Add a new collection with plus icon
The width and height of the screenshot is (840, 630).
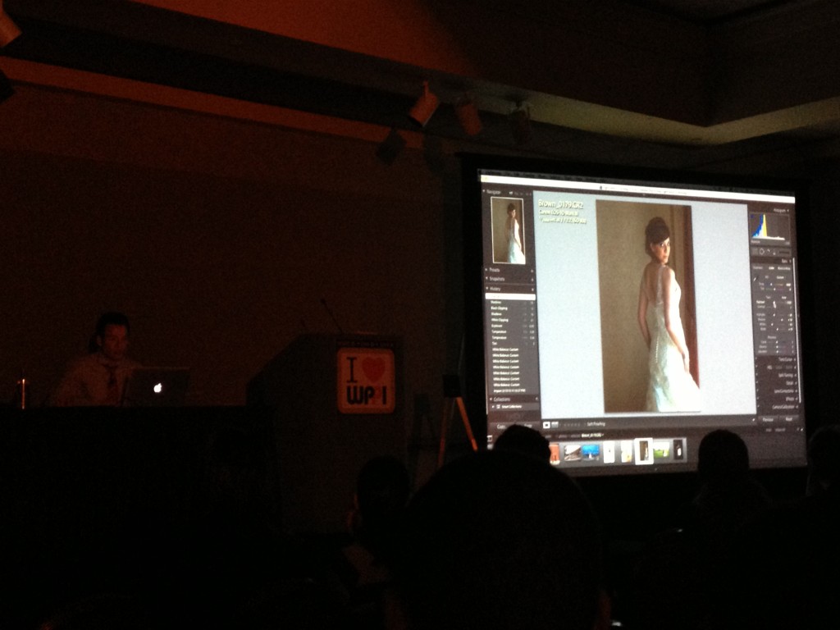point(536,399)
